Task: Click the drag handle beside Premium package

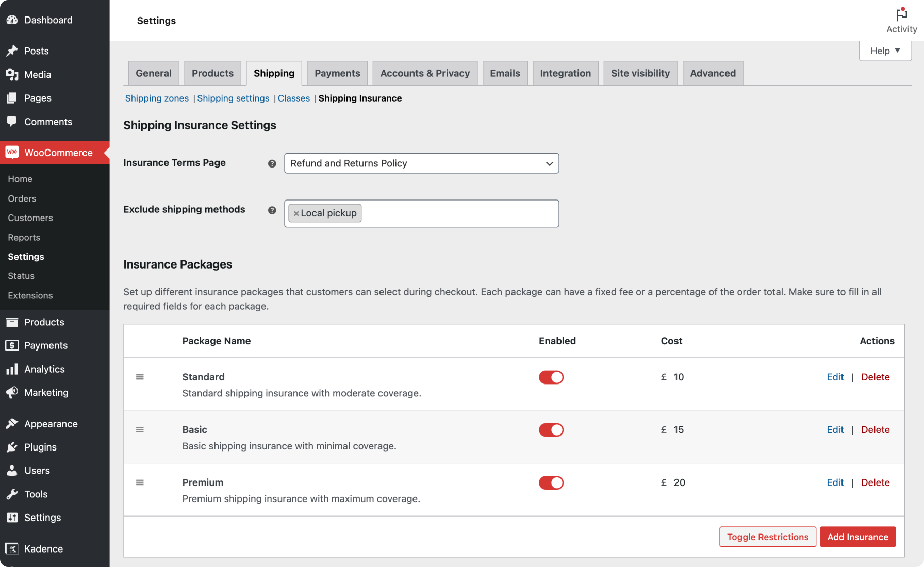Action: (140, 482)
